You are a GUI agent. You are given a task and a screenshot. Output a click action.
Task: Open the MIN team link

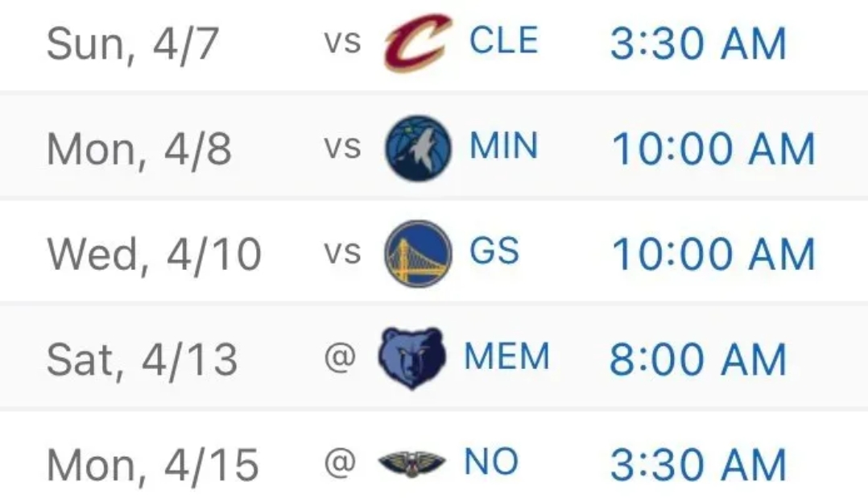point(503,146)
